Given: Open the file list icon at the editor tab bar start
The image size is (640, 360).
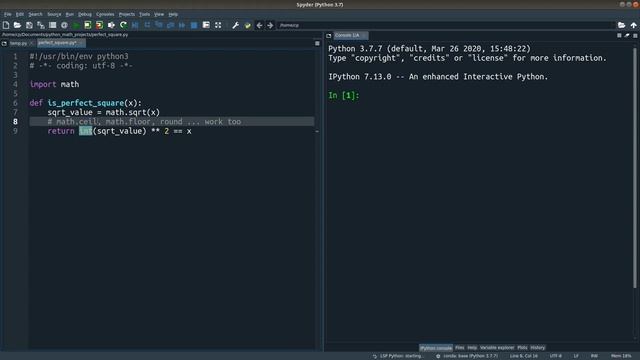Looking at the screenshot, I should click(4, 43).
